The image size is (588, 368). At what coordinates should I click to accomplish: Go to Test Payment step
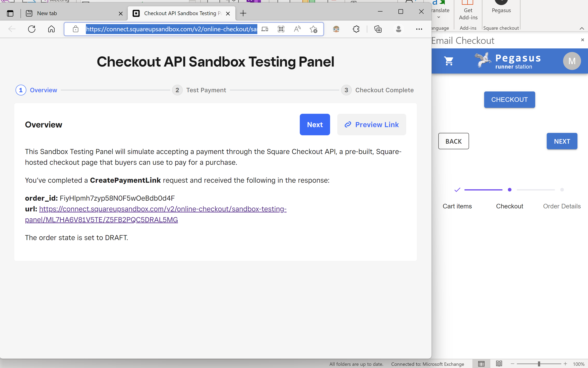(x=206, y=90)
